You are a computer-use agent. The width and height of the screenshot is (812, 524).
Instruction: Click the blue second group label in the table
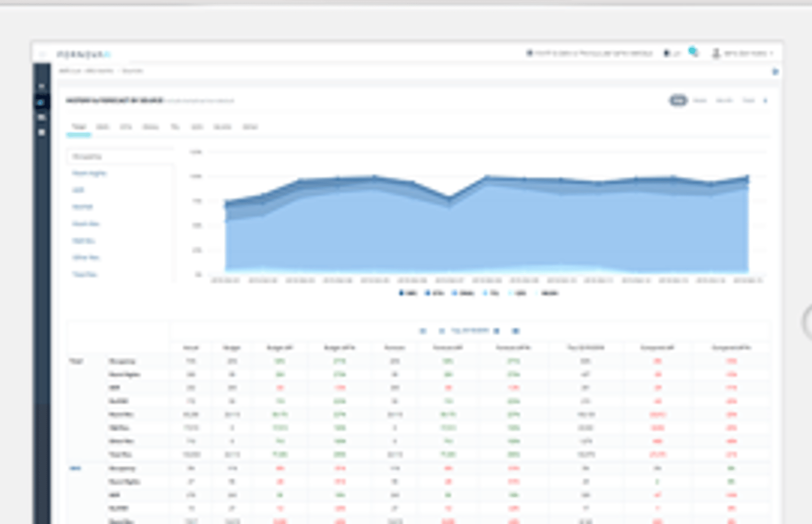(75, 468)
